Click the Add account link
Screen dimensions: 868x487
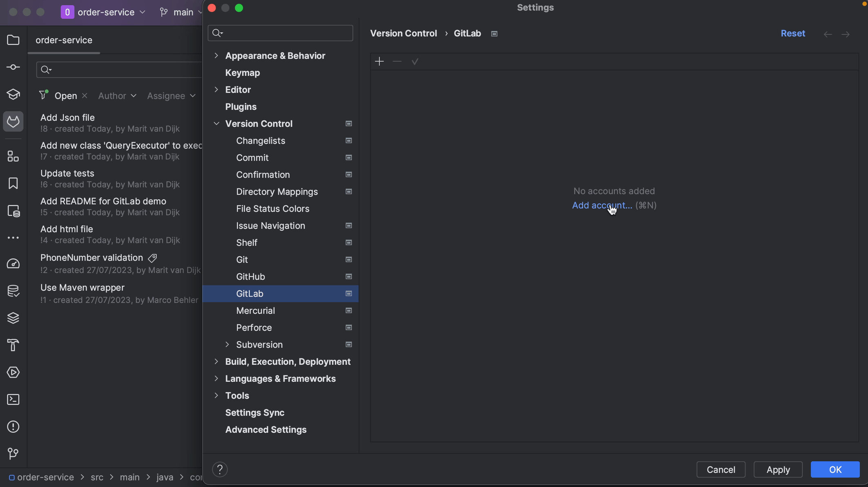[601, 205]
